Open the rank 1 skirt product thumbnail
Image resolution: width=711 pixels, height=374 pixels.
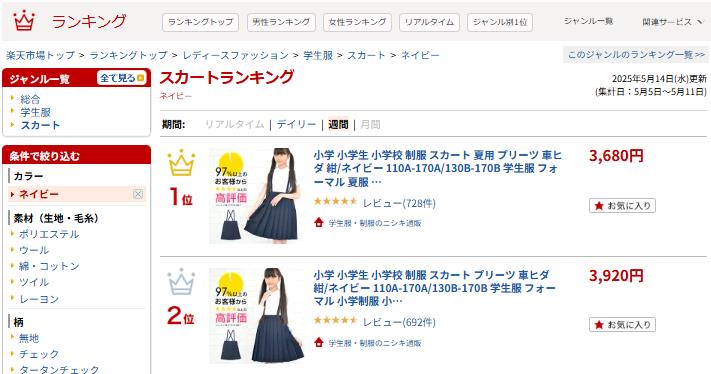257,196
